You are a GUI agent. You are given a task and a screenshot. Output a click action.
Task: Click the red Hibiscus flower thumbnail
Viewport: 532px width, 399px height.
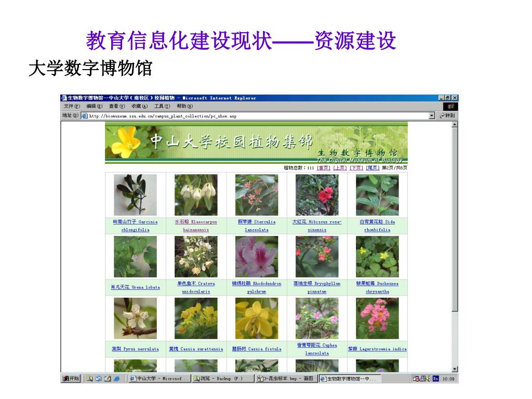[x=317, y=195]
